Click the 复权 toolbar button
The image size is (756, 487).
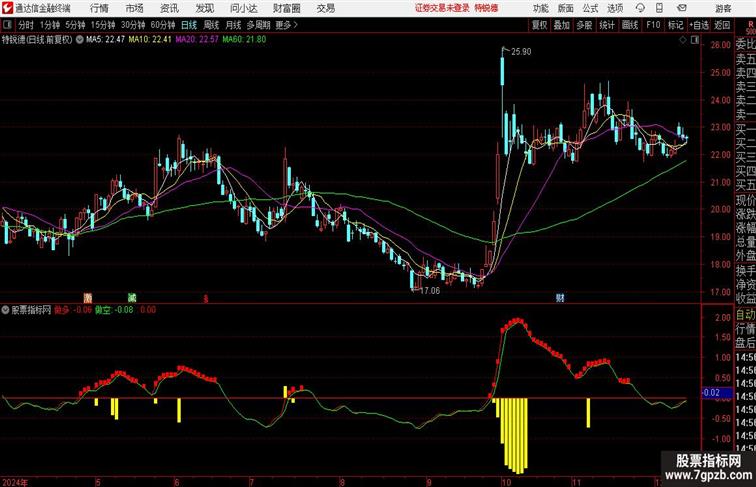(539, 25)
